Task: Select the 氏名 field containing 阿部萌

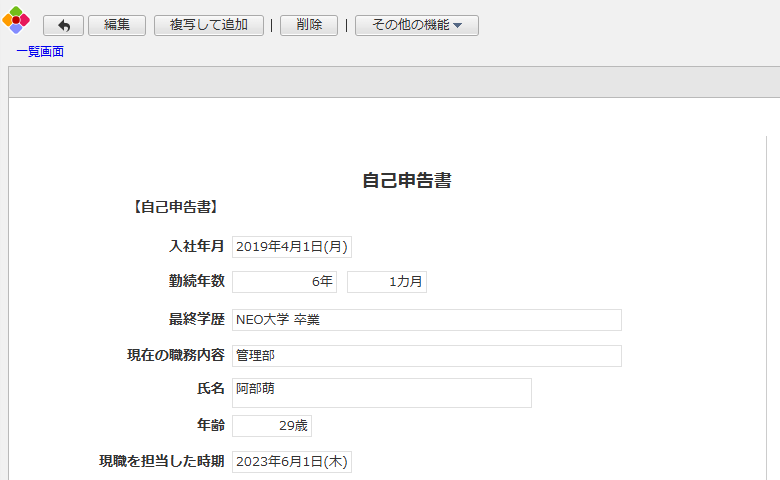Action: pos(381,393)
